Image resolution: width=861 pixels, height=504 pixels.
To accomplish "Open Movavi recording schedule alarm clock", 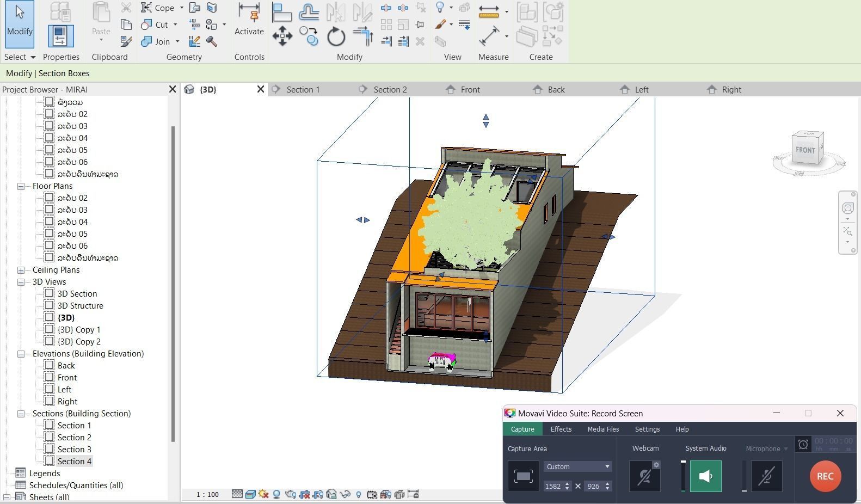I will pyautogui.click(x=803, y=445).
